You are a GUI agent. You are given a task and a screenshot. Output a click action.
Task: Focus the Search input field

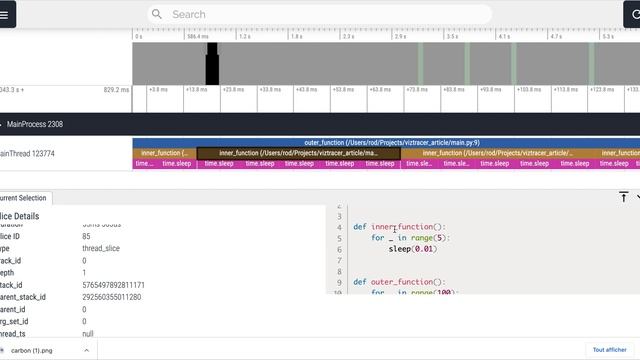[319, 14]
